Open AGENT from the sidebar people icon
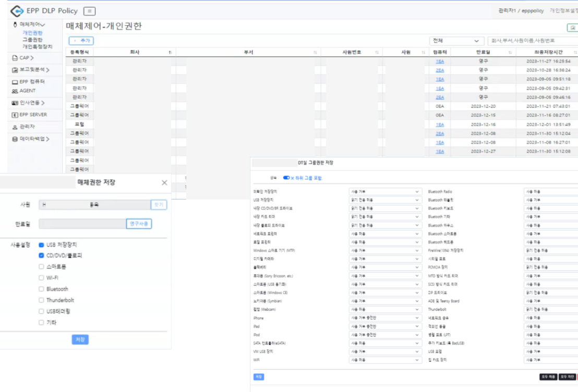Image resolution: width=578 pixels, height=392 pixels. (x=15, y=91)
